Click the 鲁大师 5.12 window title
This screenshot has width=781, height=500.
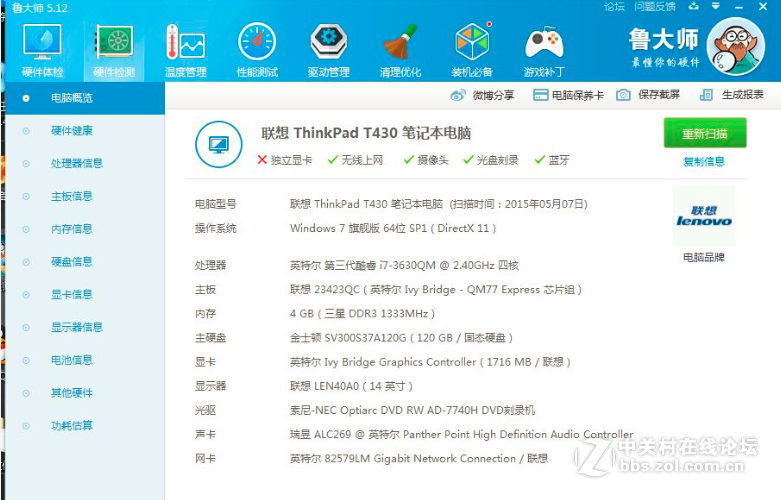point(39,8)
